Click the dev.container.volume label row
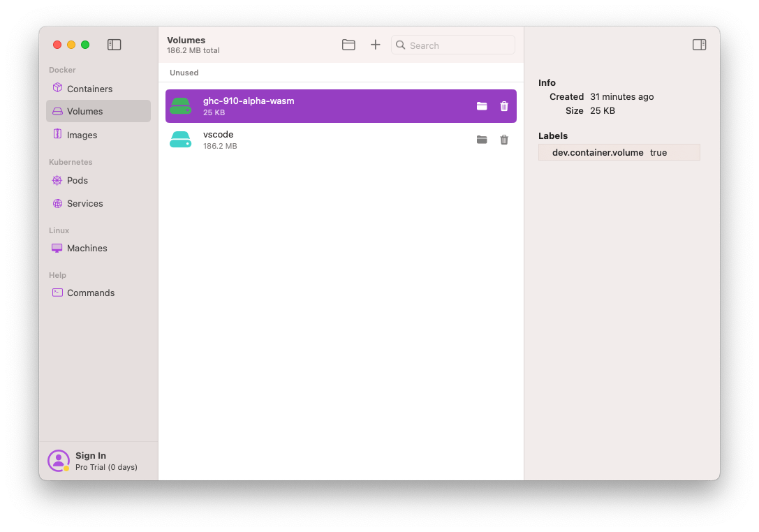Screen dimensions: 759x532 619,152
